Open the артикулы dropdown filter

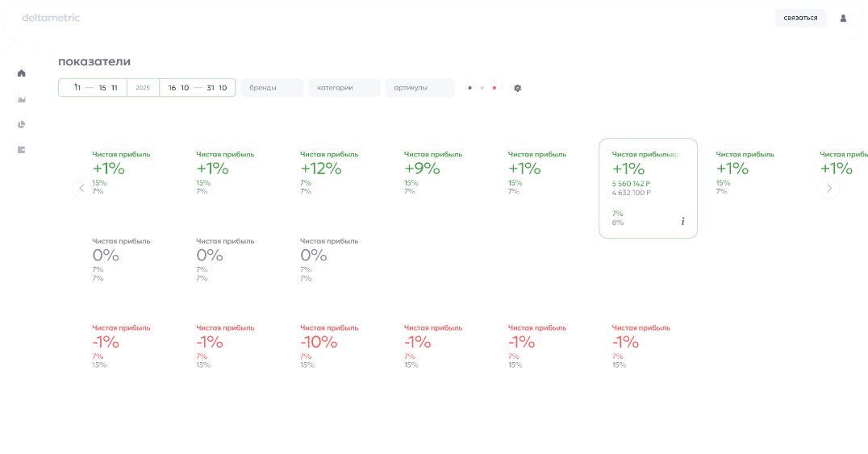pos(420,87)
